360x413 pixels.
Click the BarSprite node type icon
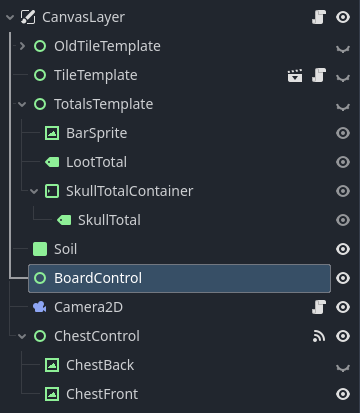pyautogui.click(x=52, y=133)
